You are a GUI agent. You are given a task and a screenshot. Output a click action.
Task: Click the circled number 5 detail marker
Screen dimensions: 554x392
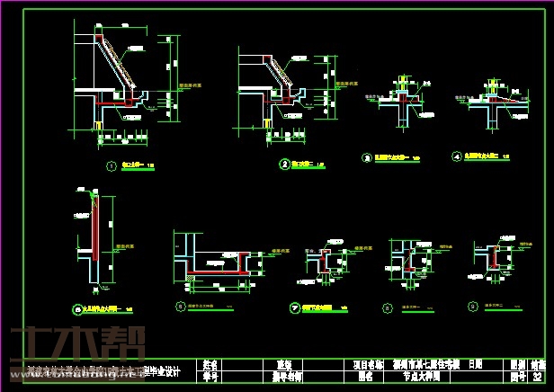pyautogui.click(x=76, y=311)
